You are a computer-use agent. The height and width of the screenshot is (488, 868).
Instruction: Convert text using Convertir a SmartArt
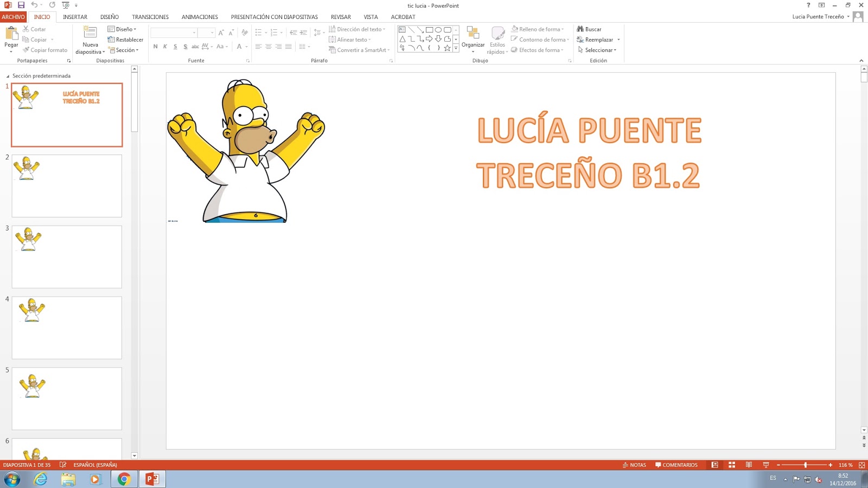click(359, 50)
